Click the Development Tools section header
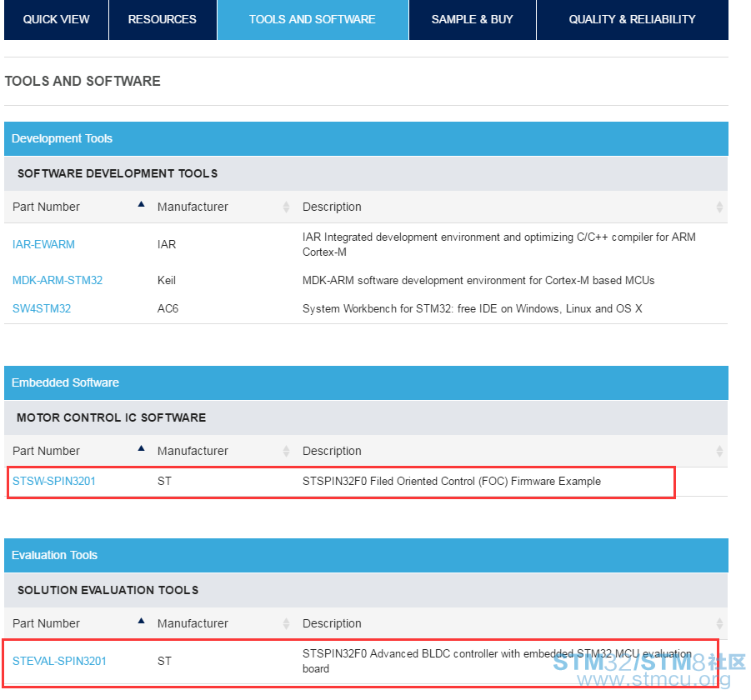Image resolution: width=751 pixels, height=700 pixels. (367, 139)
